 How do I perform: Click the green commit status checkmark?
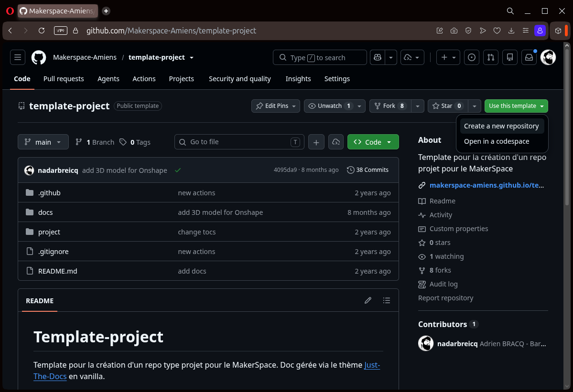[178, 170]
